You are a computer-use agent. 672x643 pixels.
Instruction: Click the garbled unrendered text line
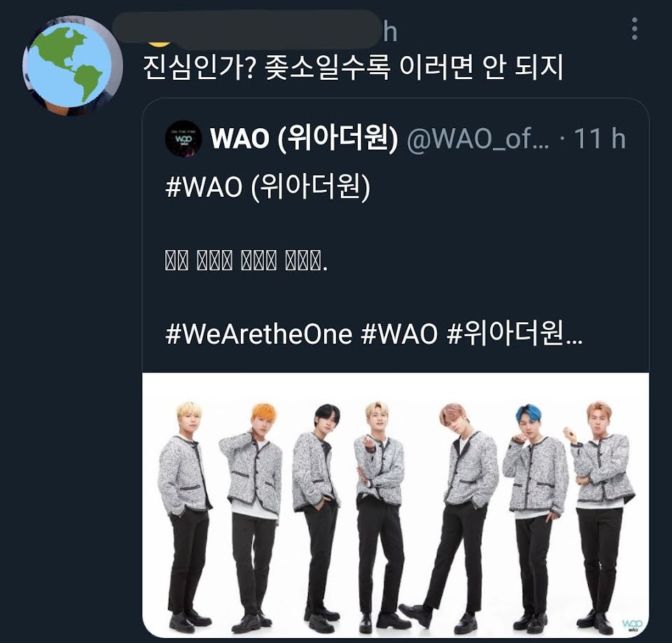(246, 261)
